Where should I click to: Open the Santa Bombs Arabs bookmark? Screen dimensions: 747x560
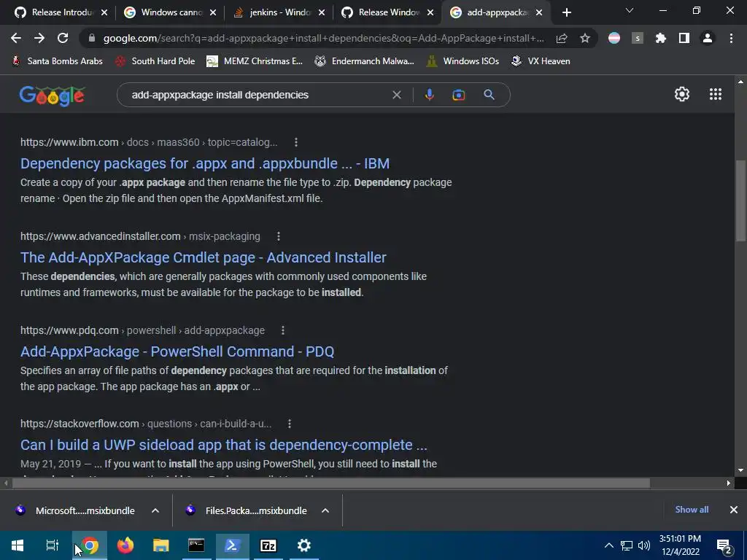(x=57, y=61)
